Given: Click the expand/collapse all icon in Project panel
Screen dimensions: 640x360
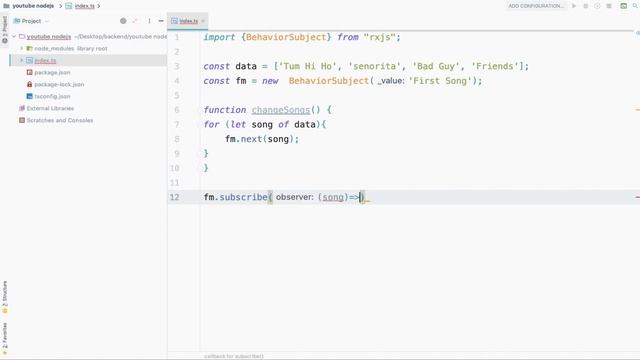Looking at the screenshot, I should 135,21.
